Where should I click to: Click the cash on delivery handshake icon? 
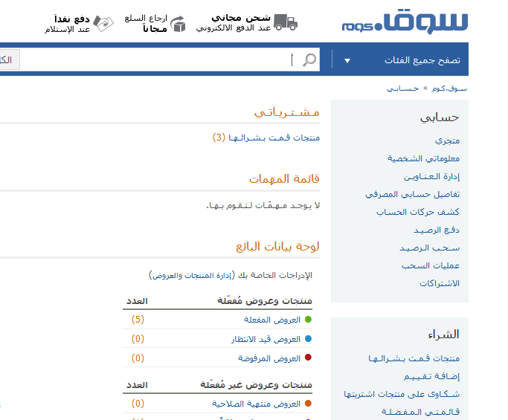click(103, 23)
